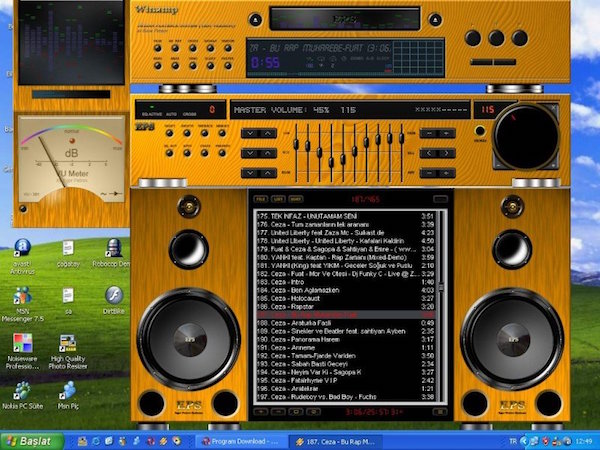Click the left arrow button right of equalizer sliders

click(429, 153)
